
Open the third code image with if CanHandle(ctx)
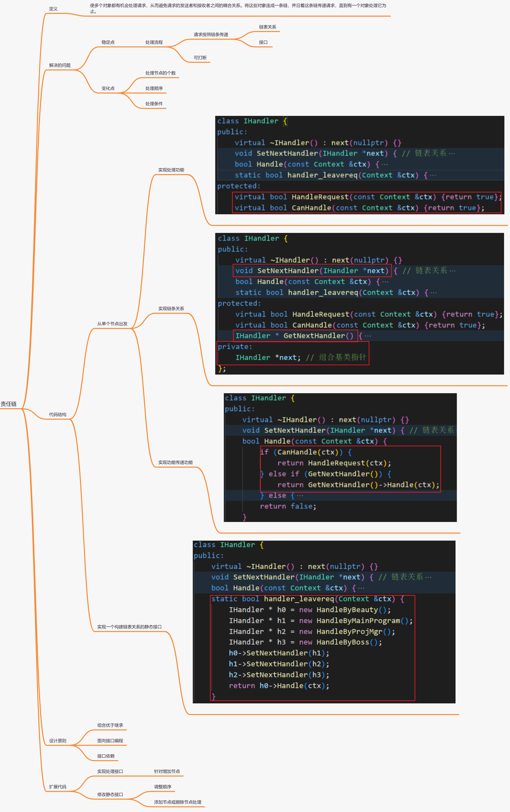click(x=340, y=457)
